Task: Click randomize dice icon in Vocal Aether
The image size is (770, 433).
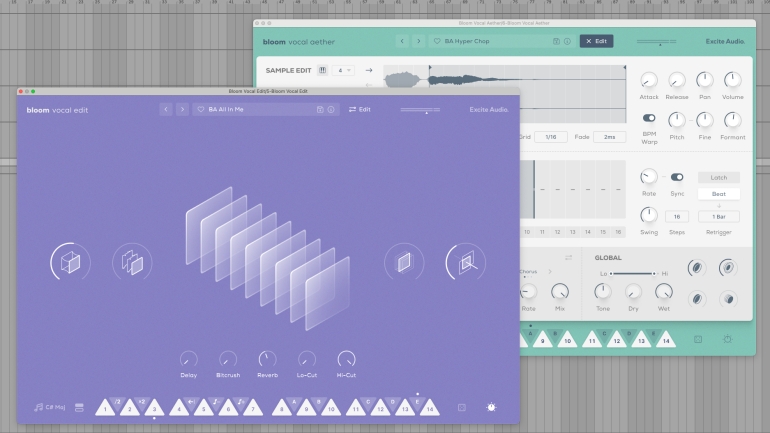Action: (698, 339)
